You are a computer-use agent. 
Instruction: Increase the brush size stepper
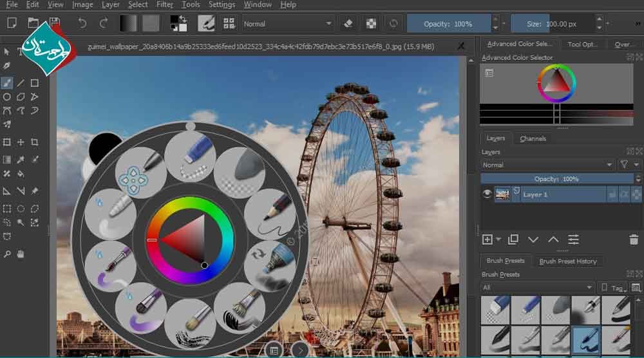click(599, 19)
